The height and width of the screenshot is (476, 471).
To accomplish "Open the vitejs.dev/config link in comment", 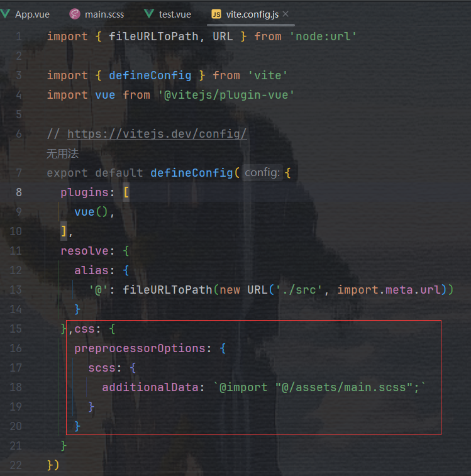I will pyautogui.click(x=157, y=134).
